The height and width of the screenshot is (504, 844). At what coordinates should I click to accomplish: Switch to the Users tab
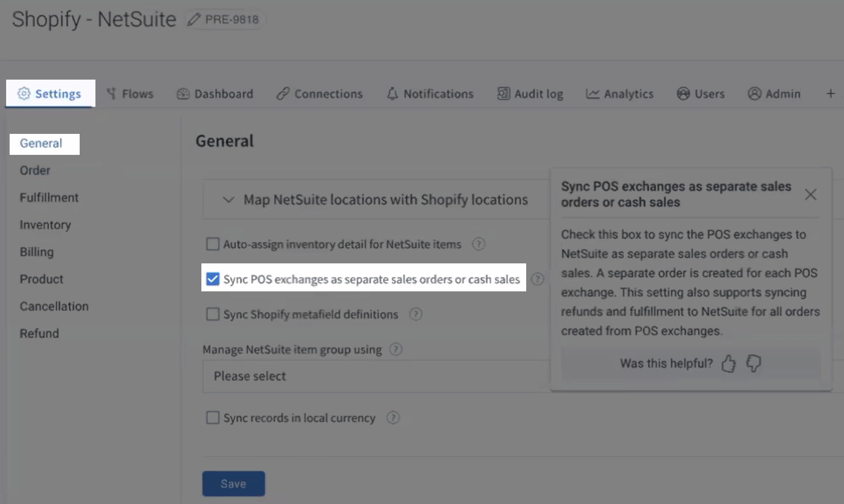pos(700,94)
